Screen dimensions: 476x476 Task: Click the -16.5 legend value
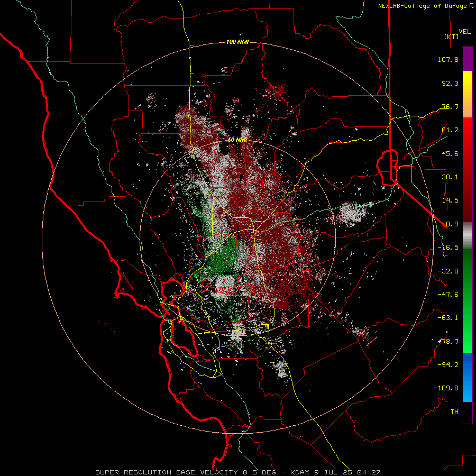point(448,248)
